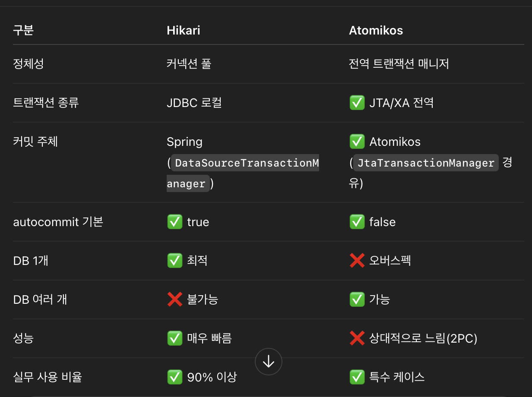Image resolution: width=532 pixels, height=397 pixels.
Task: Click the 커넥션 풀 cell text
Action: coord(189,64)
